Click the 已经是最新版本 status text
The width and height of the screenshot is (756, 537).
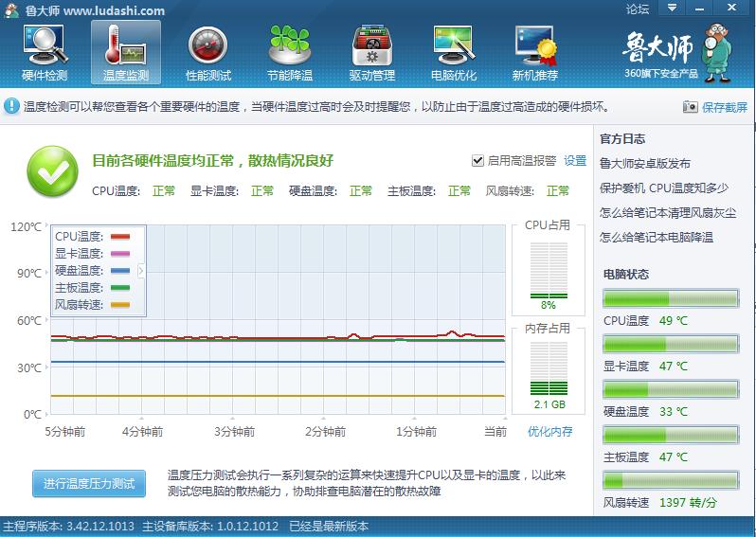coord(329,527)
